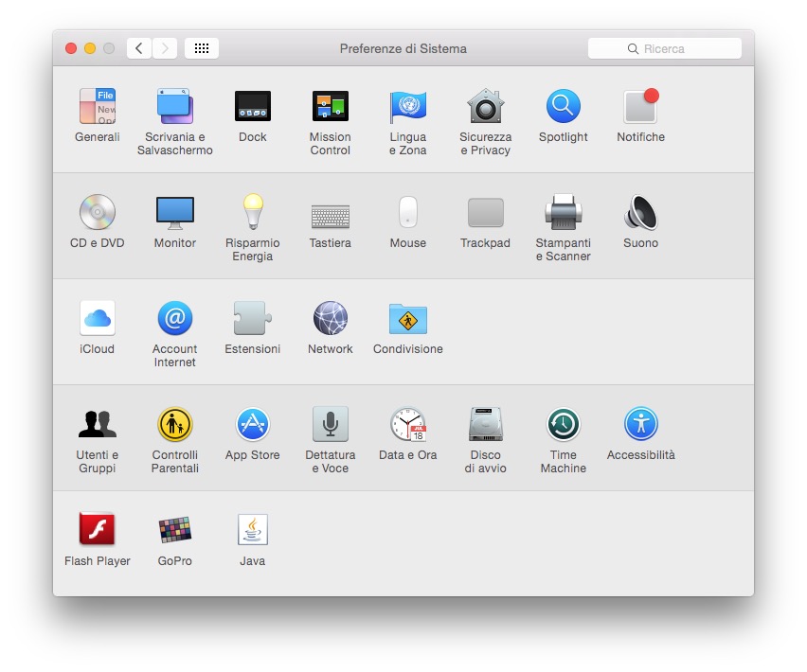The height and width of the screenshot is (672, 807).
Task: Open Stampanti e Scanner preferences
Action: [x=564, y=213]
